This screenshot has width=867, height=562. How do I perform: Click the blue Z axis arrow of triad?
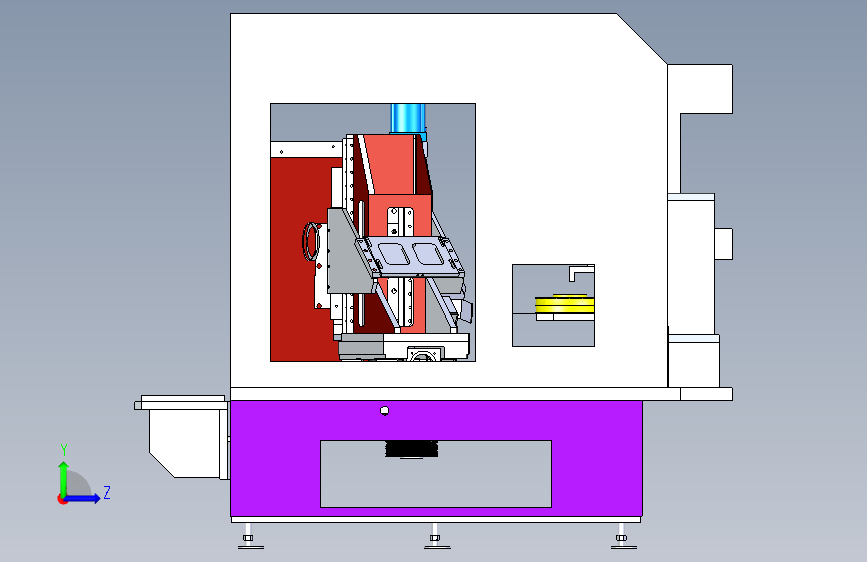83,498
